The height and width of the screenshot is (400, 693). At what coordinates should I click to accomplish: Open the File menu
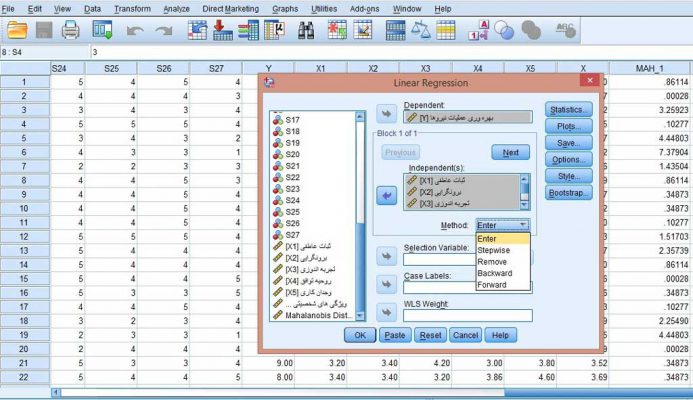tap(8, 9)
